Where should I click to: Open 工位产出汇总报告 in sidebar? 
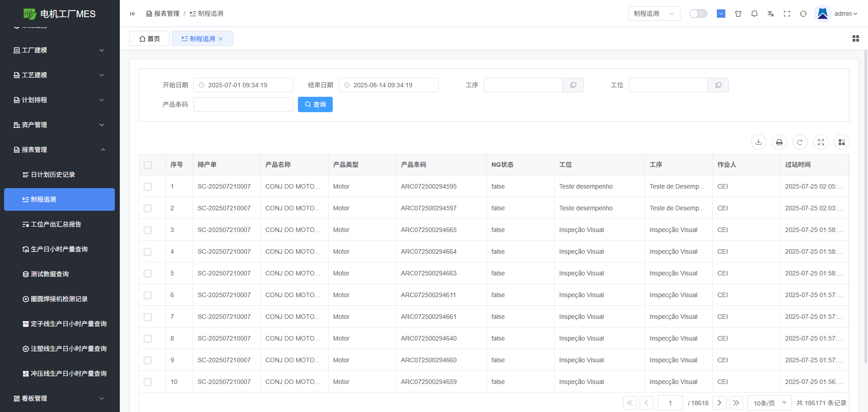(56, 224)
